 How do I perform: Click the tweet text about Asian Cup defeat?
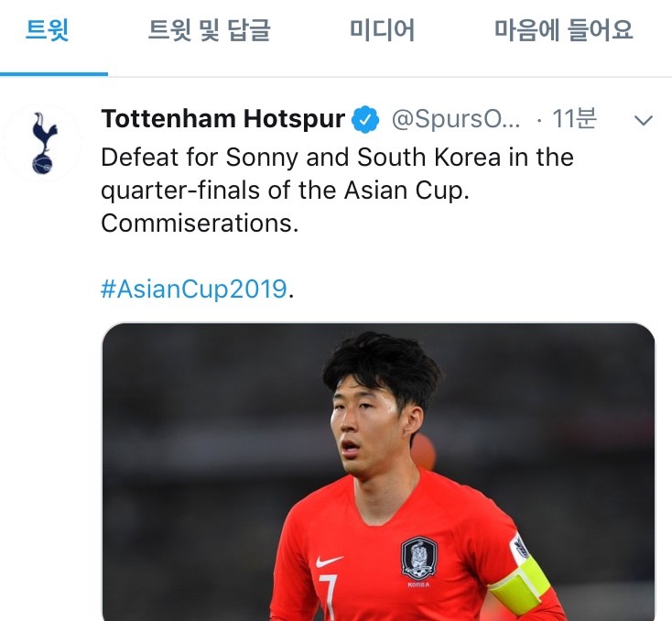(337, 190)
